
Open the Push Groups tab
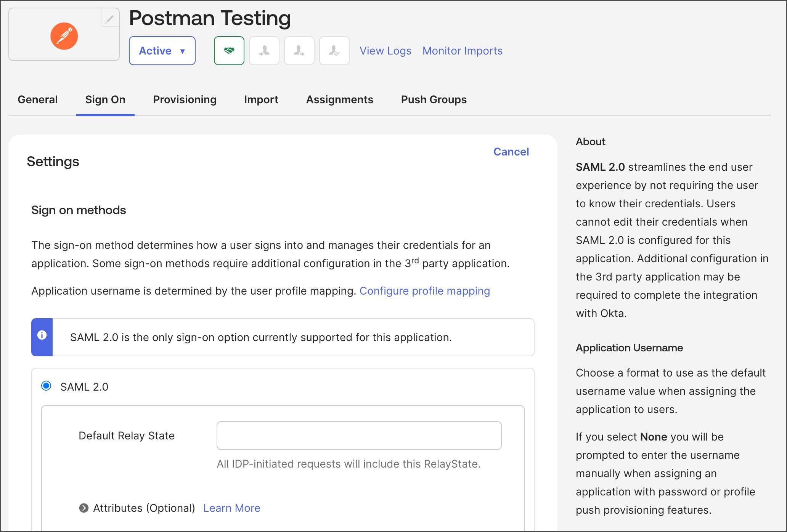click(x=434, y=99)
